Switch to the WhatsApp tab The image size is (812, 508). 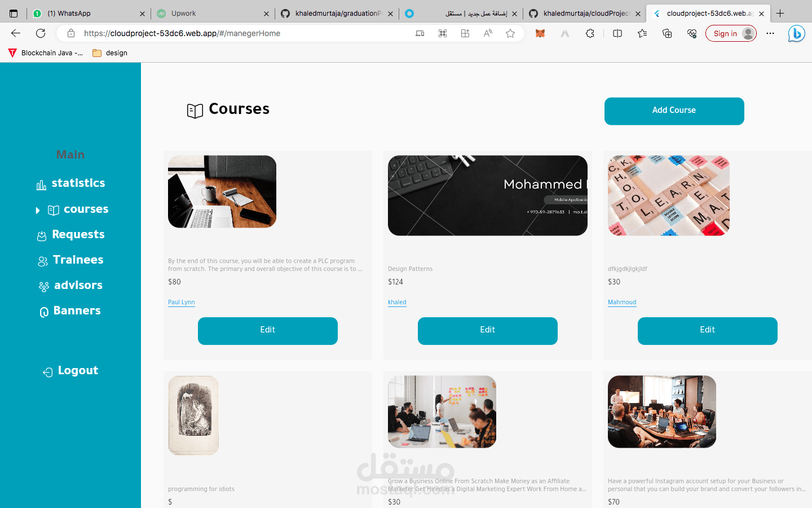89,14
